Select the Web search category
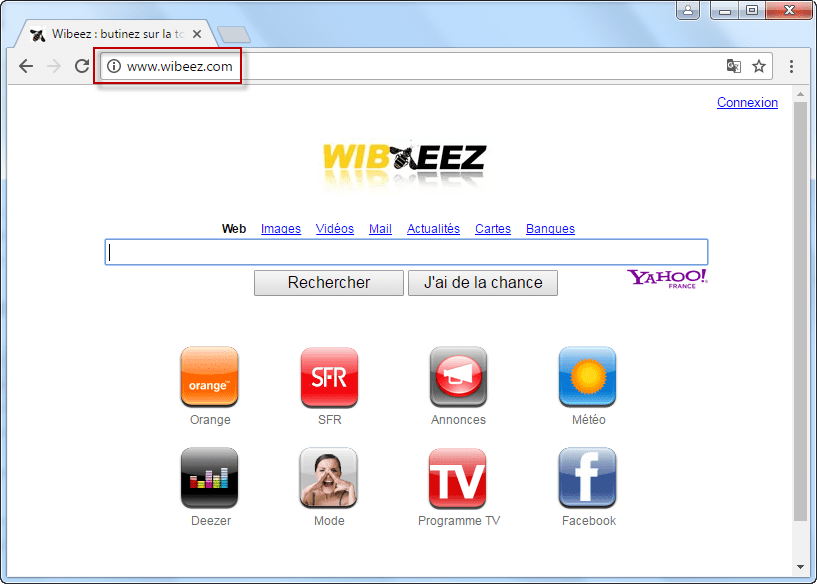This screenshot has height=584, width=817. pos(234,229)
